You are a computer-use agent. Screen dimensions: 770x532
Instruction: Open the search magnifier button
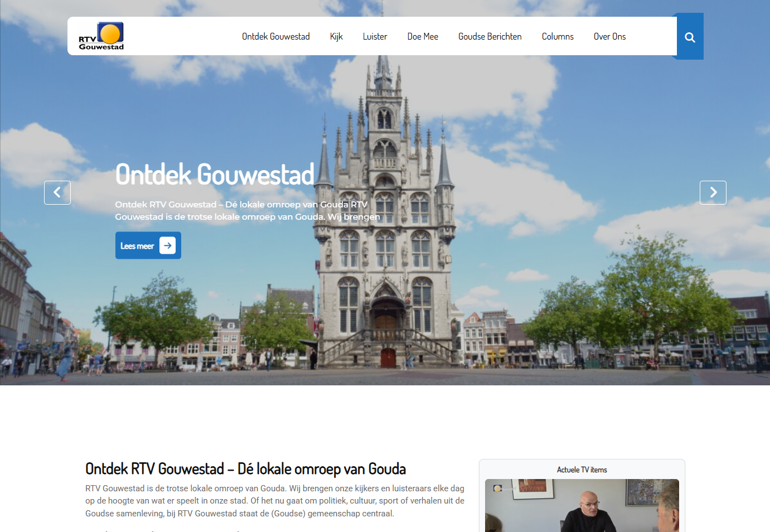[690, 37]
